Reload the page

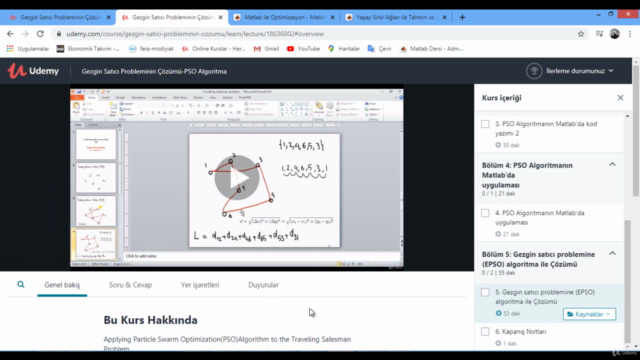click(x=40, y=34)
